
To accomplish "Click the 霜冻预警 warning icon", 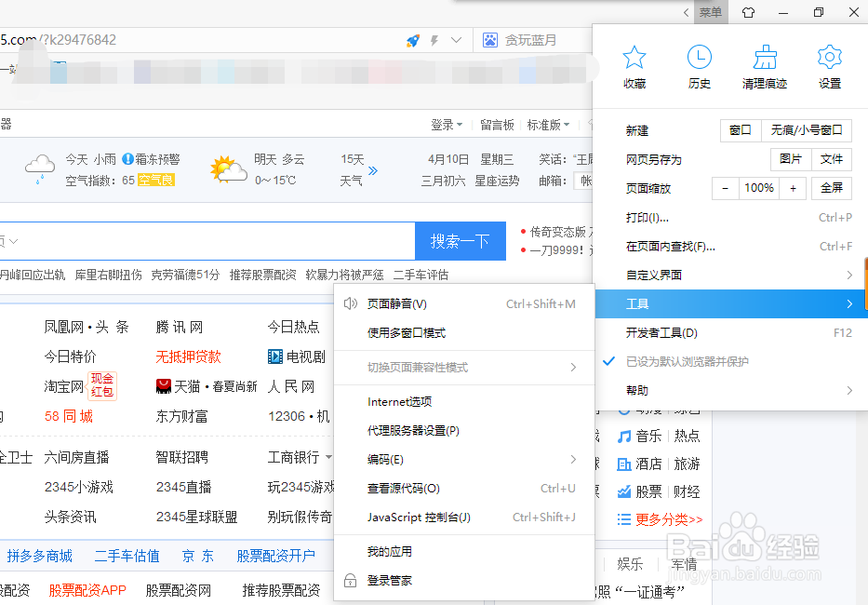I will pos(127,159).
